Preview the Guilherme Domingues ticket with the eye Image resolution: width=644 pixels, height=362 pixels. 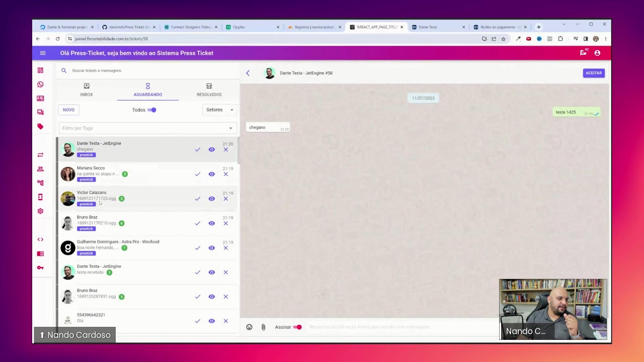(212, 248)
